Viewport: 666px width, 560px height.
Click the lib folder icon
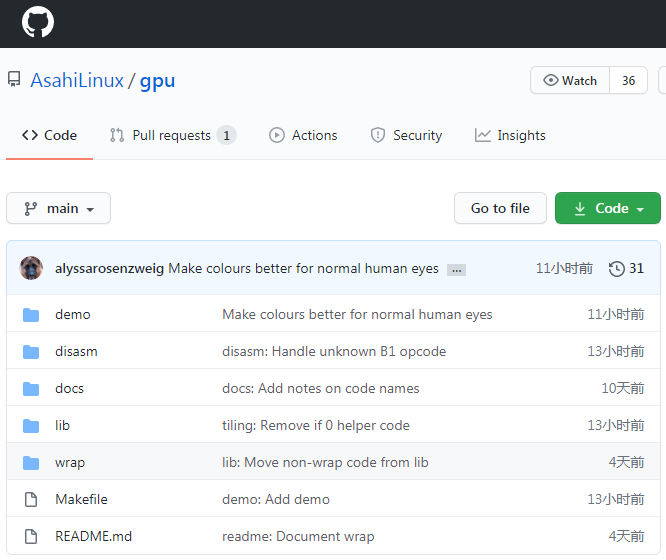click(x=31, y=426)
